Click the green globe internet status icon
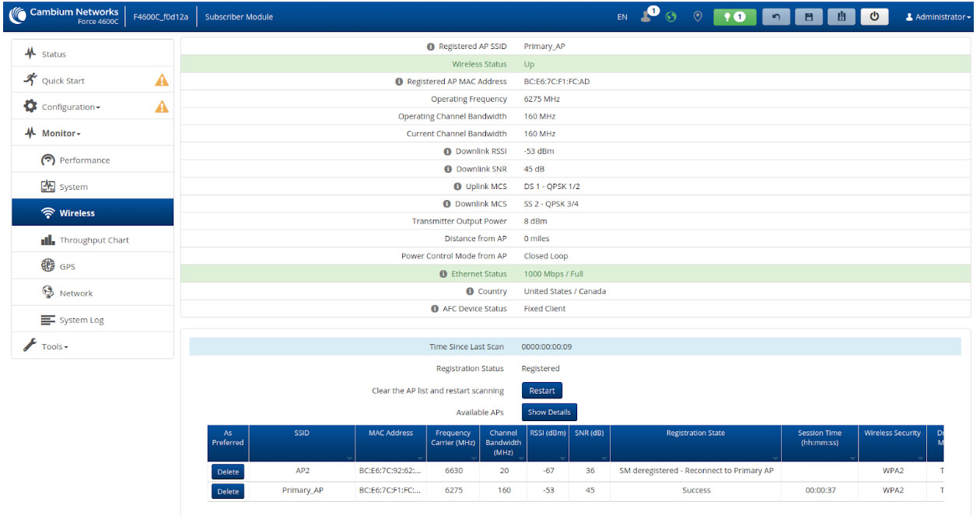Image resolution: width=980 pixels, height=523 pixels. pyautogui.click(x=671, y=16)
